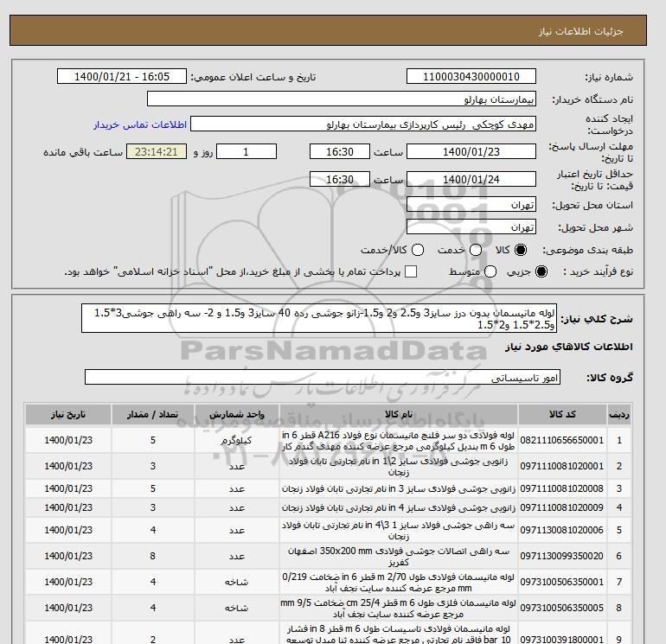The height and width of the screenshot is (644, 666).
Task: Click the نام کالا column header
Action: click(399, 414)
